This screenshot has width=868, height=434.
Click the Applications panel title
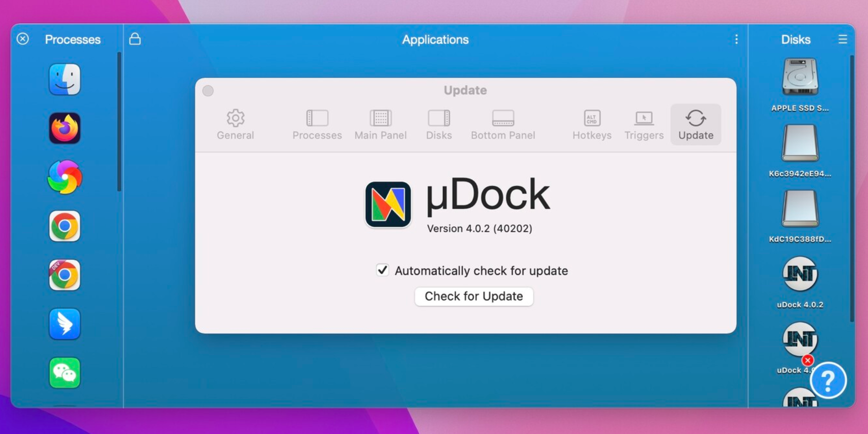[435, 39]
